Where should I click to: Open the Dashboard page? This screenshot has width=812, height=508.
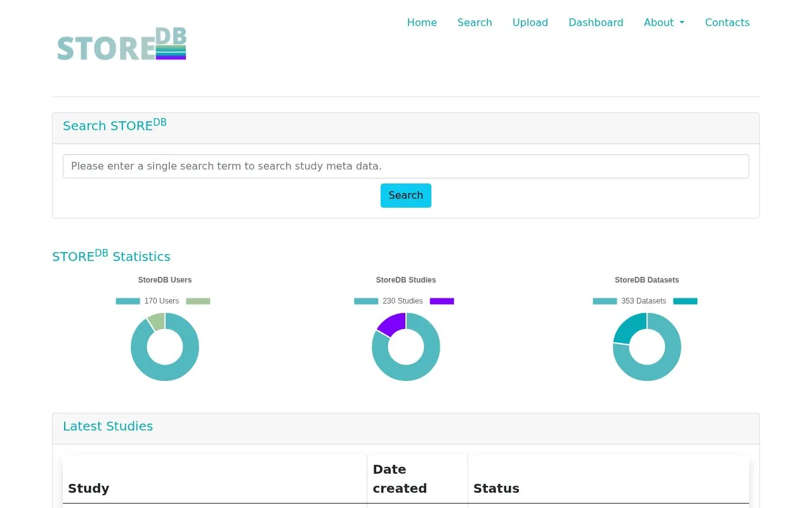coord(596,22)
